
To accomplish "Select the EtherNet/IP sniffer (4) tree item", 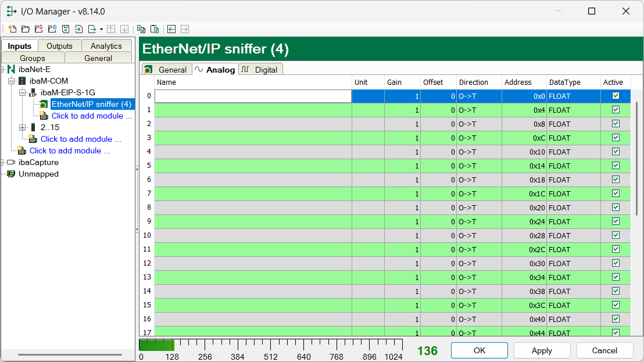I will (92, 104).
